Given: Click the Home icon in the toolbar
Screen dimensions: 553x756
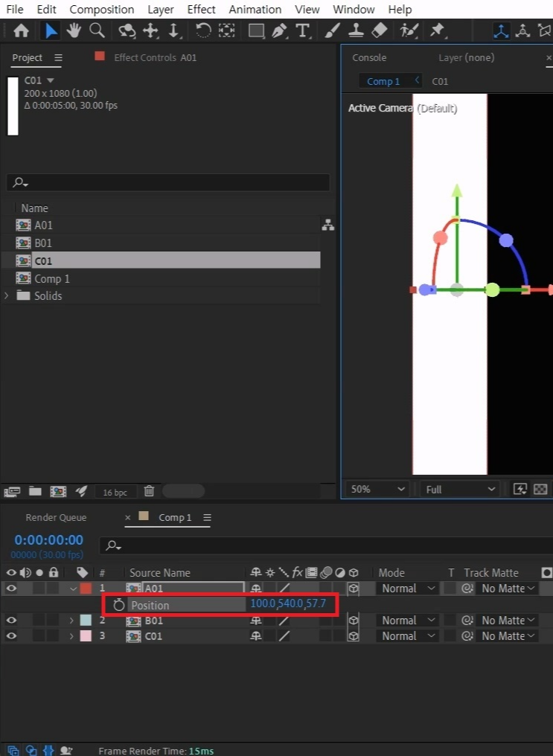Looking at the screenshot, I should click(21, 31).
